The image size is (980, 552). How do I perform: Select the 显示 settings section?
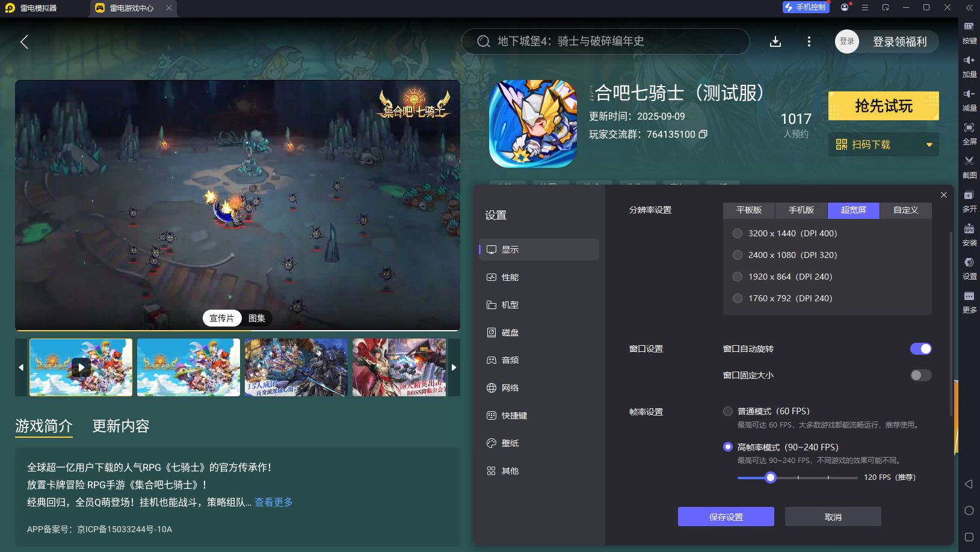[x=539, y=250]
